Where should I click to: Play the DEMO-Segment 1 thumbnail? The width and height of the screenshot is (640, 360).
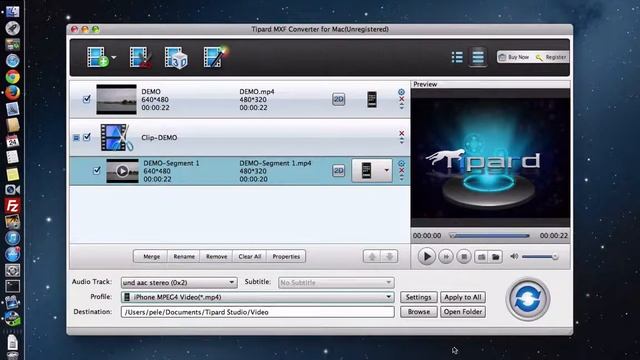[122, 171]
